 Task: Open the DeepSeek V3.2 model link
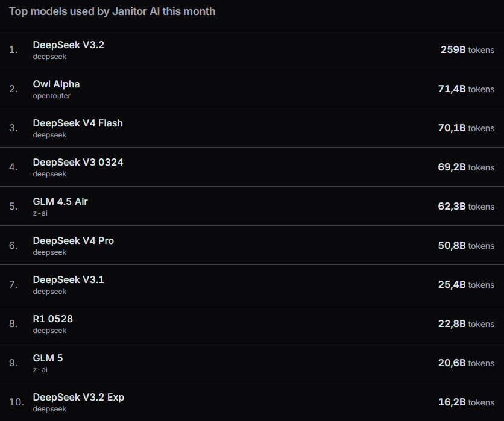[69, 45]
